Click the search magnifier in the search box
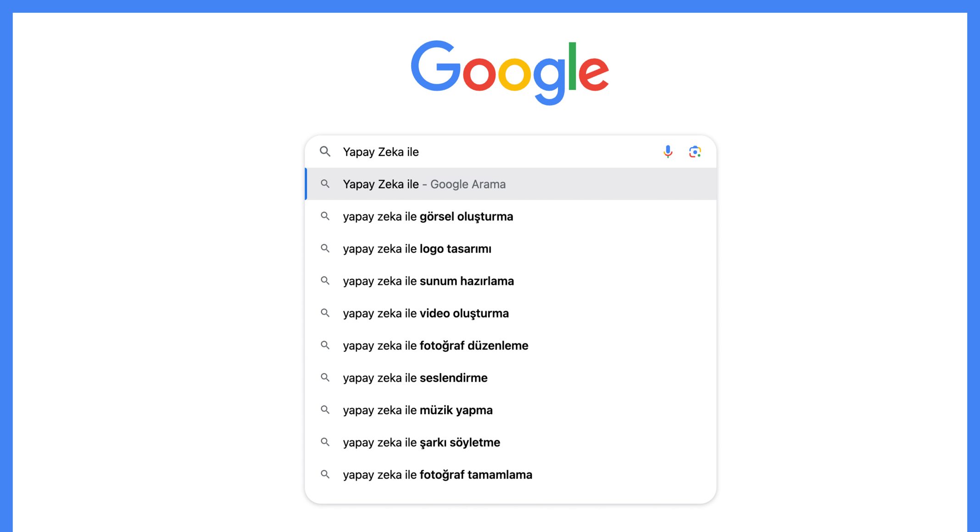980x532 pixels. 325,151
